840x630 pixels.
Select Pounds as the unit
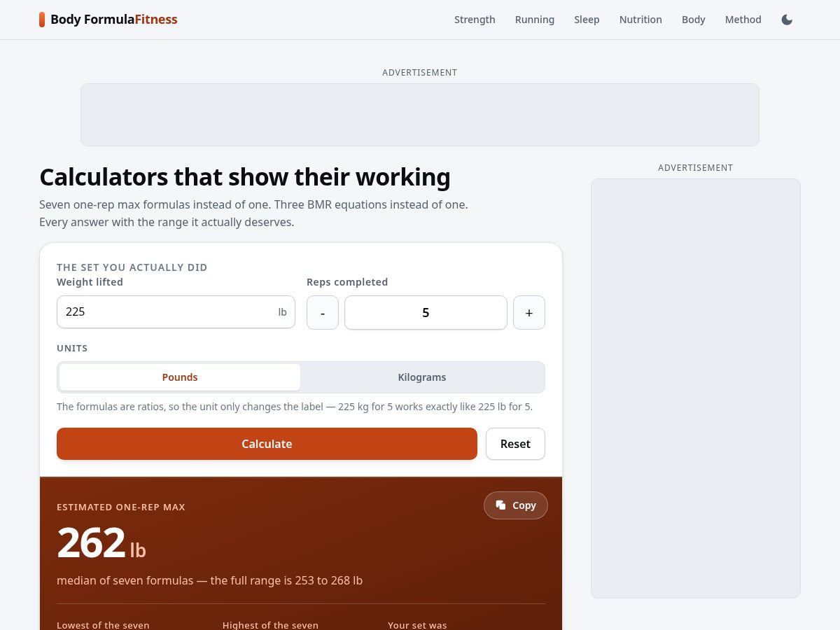pyautogui.click(x=180, y=377)
